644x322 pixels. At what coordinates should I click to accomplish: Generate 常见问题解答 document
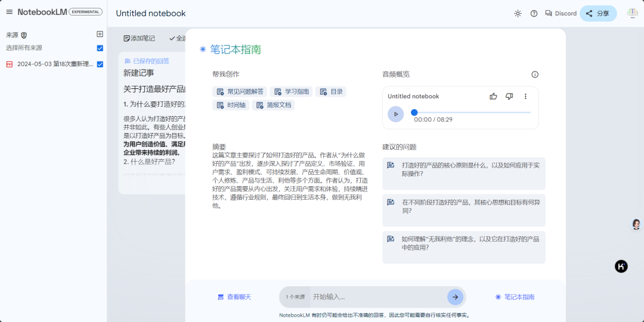pyautogui.click(x=240, y=91)
